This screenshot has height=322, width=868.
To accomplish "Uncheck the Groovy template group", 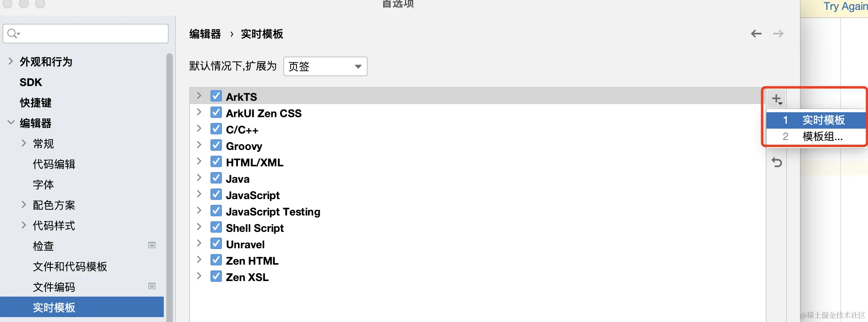I will click(216, 145).
